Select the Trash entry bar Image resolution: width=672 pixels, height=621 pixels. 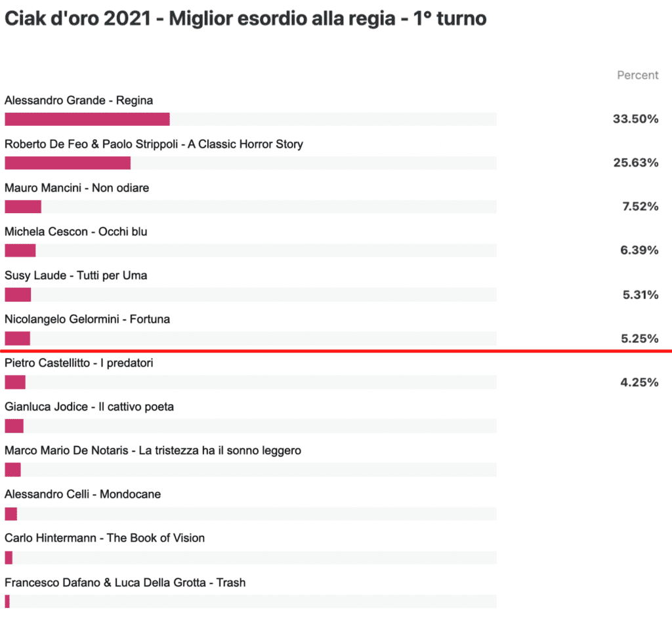click(x=251, y=601)
